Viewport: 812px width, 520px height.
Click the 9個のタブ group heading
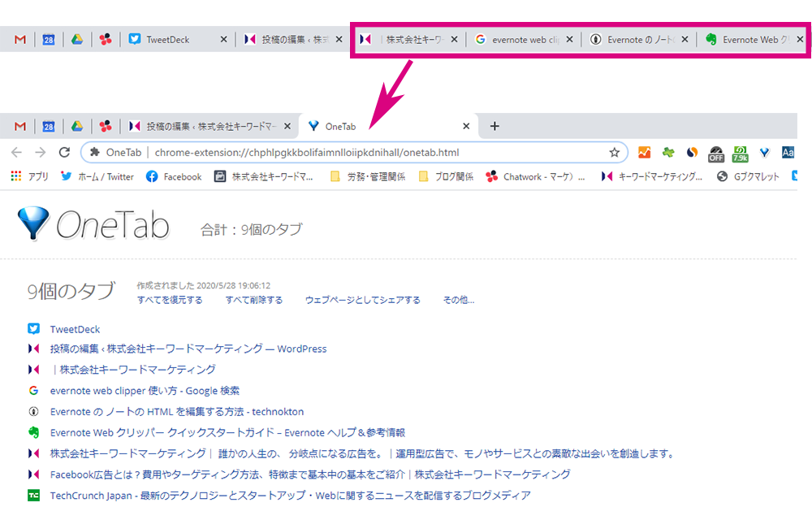[71, 291]
